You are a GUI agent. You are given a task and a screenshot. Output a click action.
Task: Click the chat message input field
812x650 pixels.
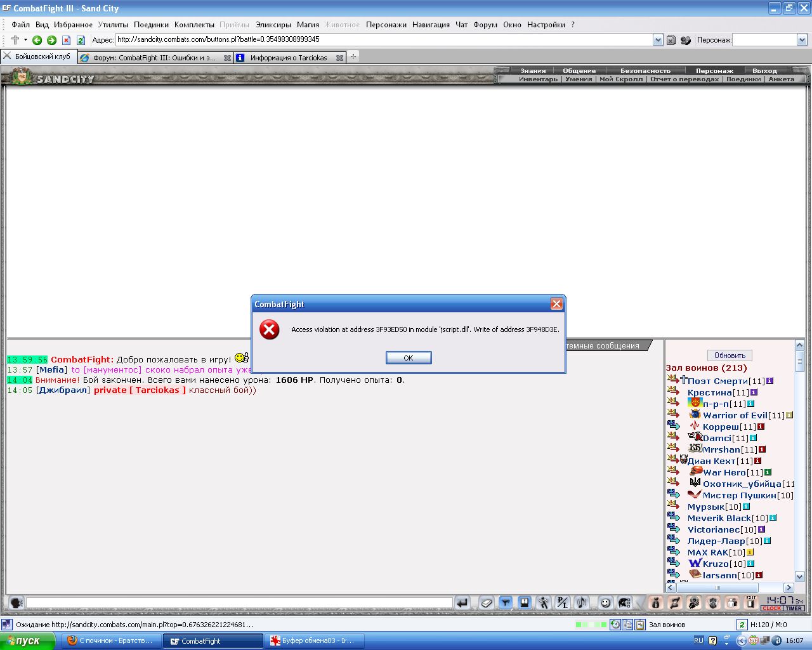(x=239, y=602)
